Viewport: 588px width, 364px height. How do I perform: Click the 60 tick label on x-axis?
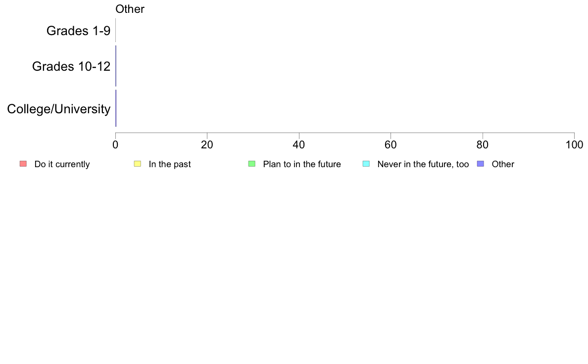[391, 145]
